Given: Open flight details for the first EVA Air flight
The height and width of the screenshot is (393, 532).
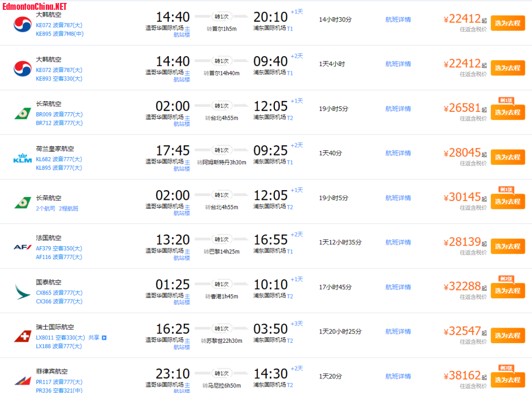Looking at the screenshot, I should click(x=398, y=109).
